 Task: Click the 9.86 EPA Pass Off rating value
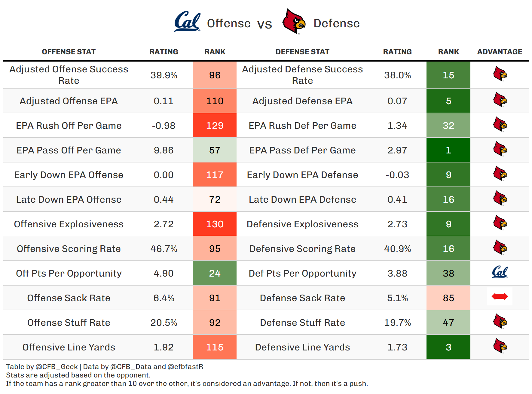[164, 150]
